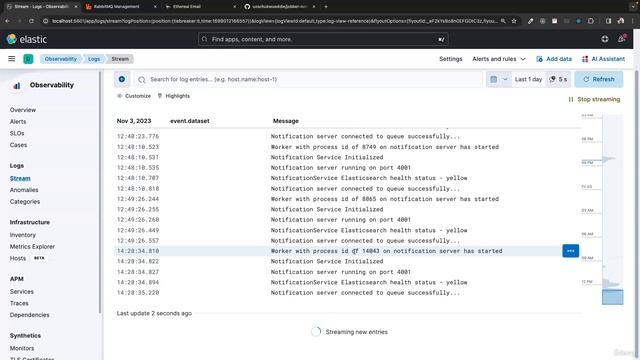Open a new browser tab
Image resolution: width=640 pixels, height=360 pixels.
point(326,7)
